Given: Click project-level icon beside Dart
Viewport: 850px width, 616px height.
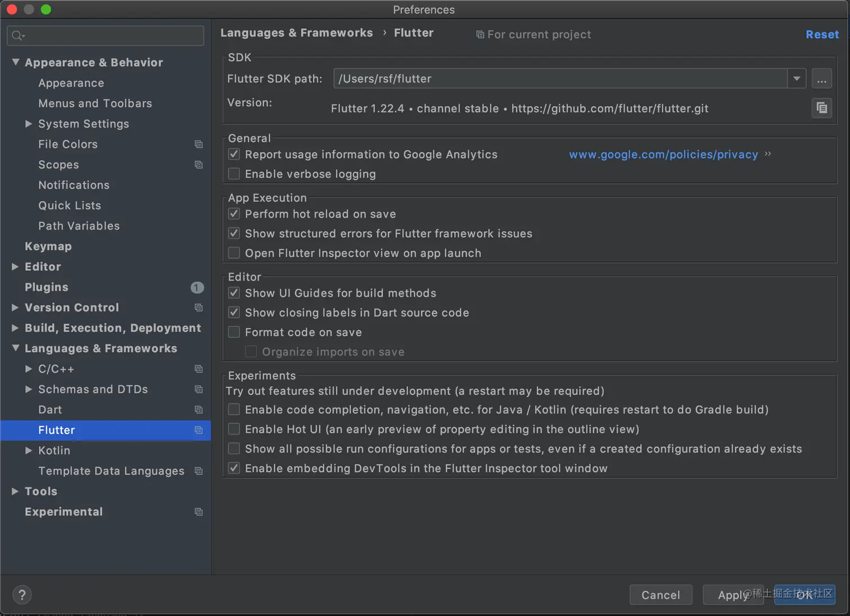Looking at the screenshot, I should (198, 410).
